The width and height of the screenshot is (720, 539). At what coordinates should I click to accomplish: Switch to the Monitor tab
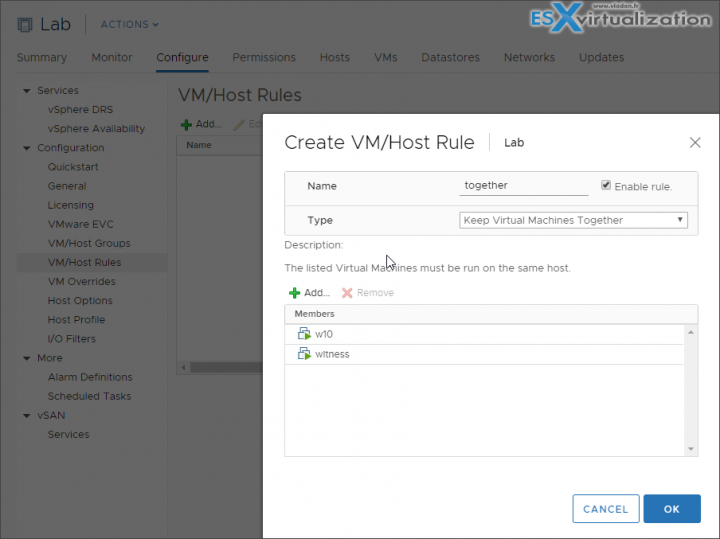112,58
